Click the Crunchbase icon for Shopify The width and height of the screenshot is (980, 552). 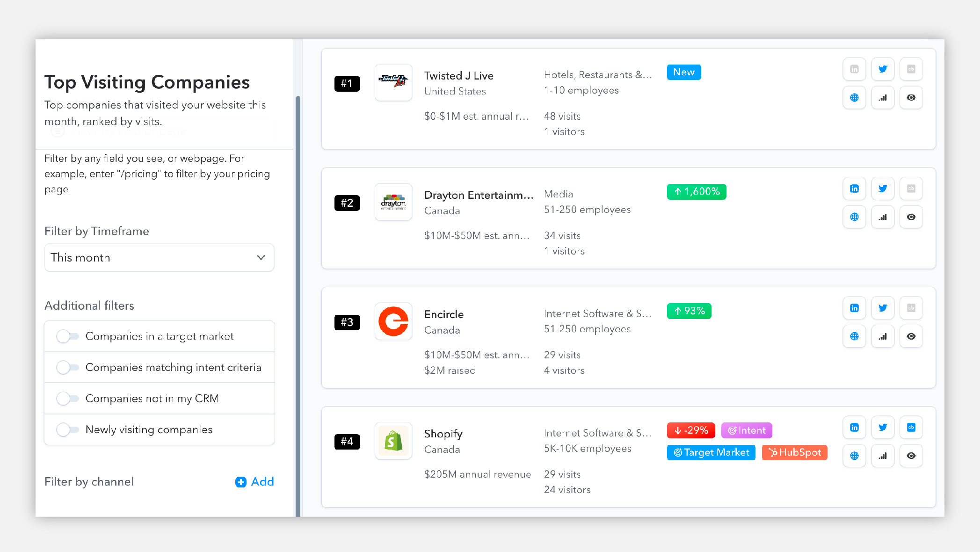(911, 428)
